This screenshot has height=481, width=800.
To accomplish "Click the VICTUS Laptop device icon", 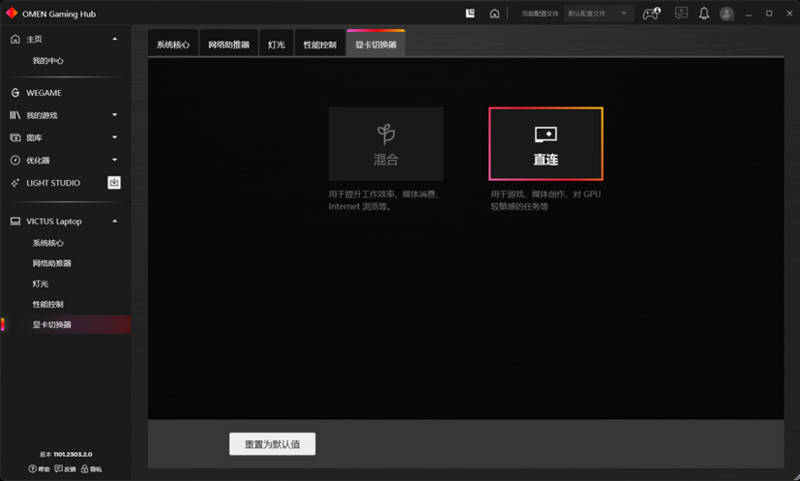I will pyautogui.click(x=15, y=221).
